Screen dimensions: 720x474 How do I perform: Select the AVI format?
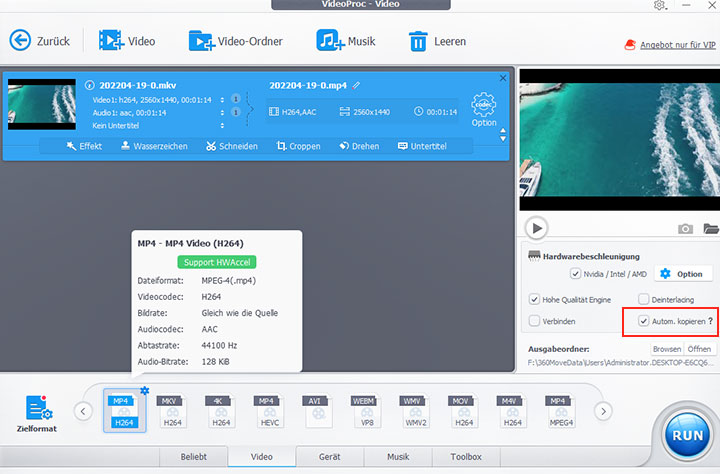[x=317, y=411]
